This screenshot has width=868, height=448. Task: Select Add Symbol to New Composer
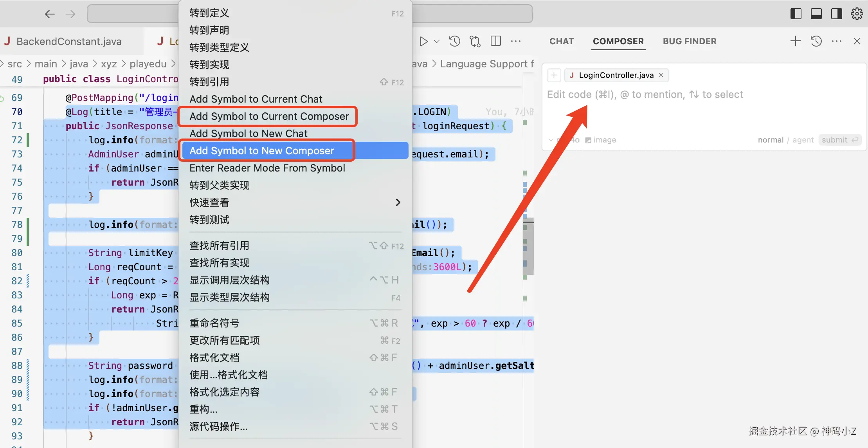[x=262, y=151]
